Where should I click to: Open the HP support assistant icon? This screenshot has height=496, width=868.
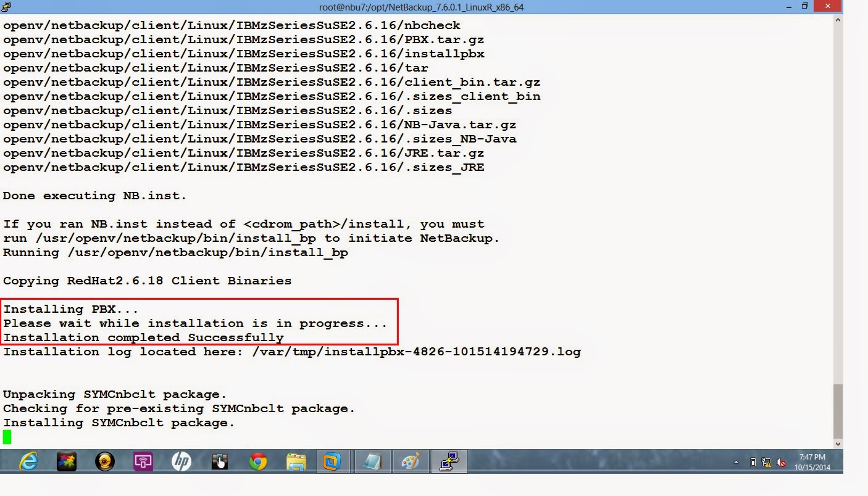pyautogui.click(x=182, y=461)
